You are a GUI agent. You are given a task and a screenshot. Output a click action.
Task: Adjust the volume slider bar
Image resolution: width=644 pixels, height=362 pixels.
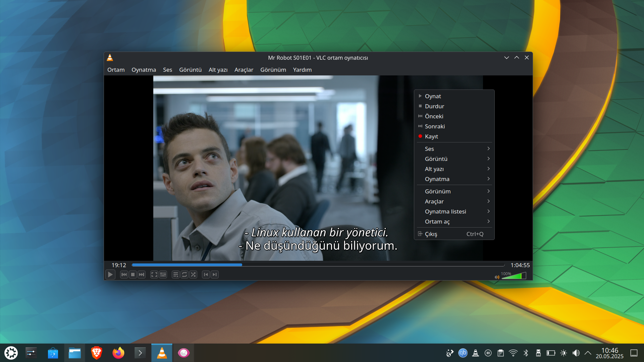(x=514, y=276)
